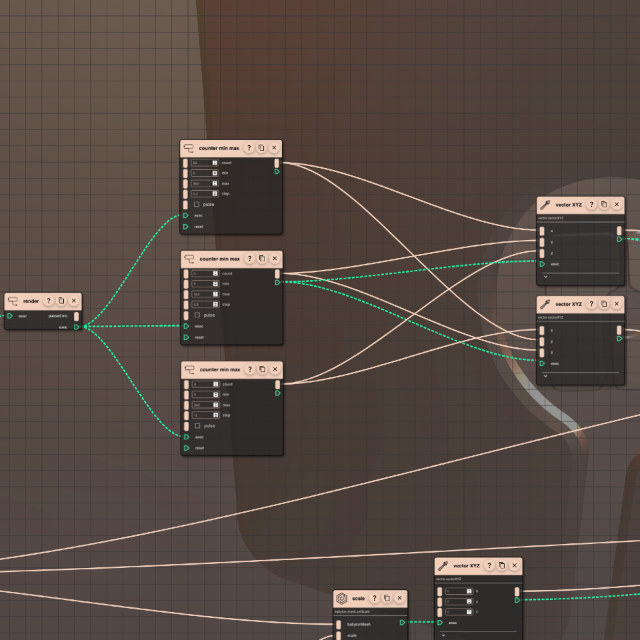Image resolution: width=640 pixels, height=640 pixels.
Task: Open help on the scale node
Action: [x=374, y=598]
